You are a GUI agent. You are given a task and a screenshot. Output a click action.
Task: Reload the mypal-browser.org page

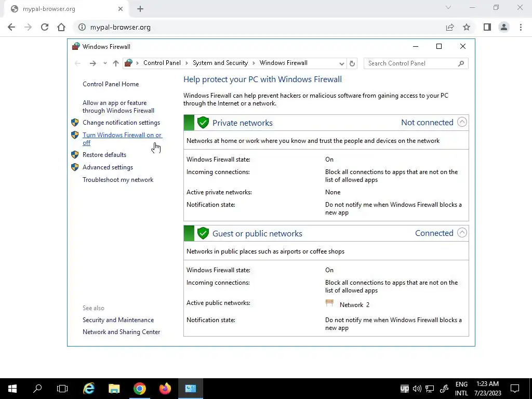[45, 27]
